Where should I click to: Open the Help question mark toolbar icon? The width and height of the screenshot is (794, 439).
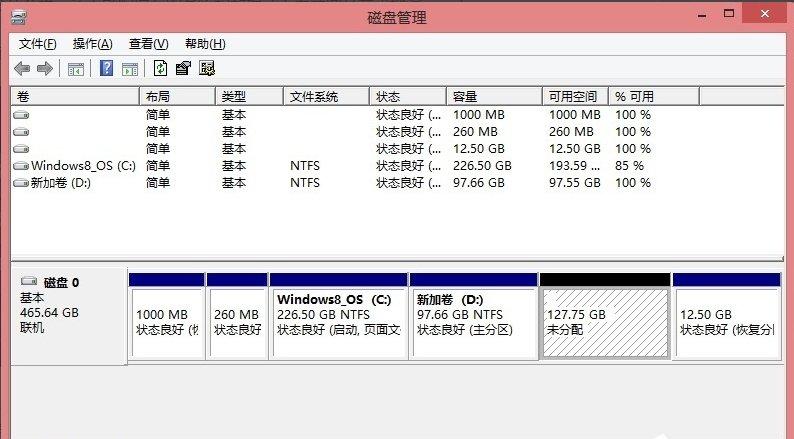(106, 68)
